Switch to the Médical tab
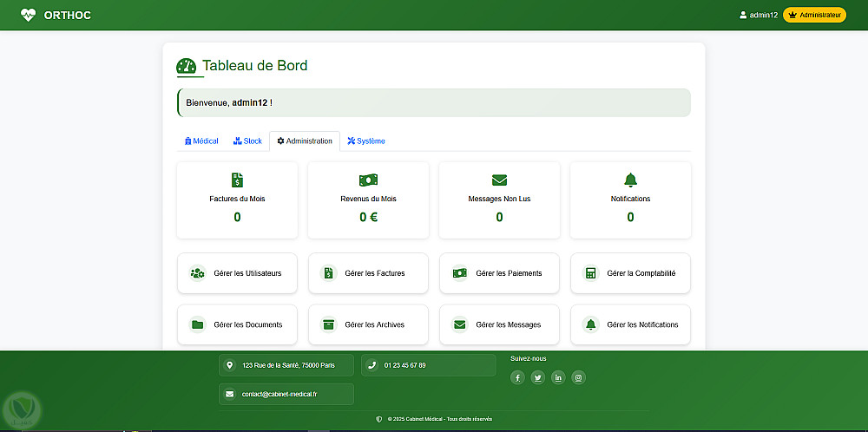868x432 pixels. point(201,141)
